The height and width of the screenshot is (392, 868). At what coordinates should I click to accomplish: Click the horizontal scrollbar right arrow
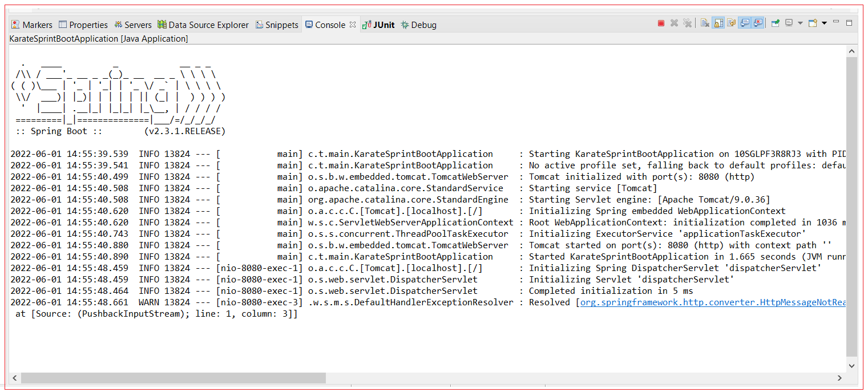click(839, 378)
